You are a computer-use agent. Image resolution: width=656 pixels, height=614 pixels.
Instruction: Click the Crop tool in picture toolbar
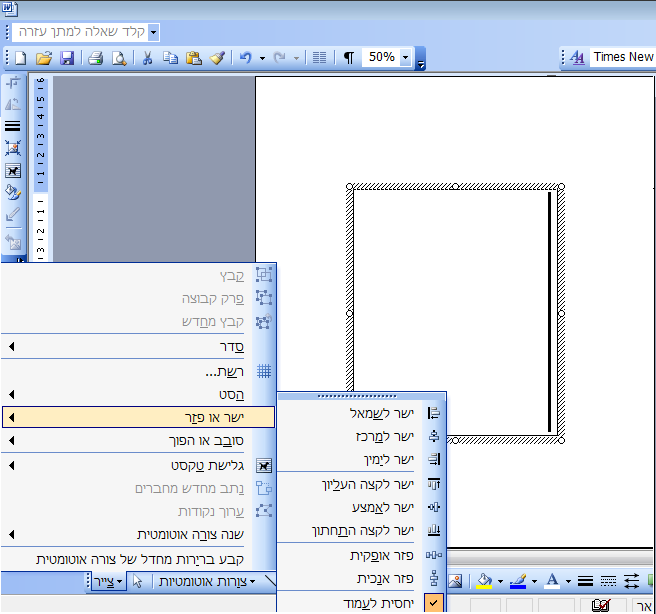pos(13,83)
